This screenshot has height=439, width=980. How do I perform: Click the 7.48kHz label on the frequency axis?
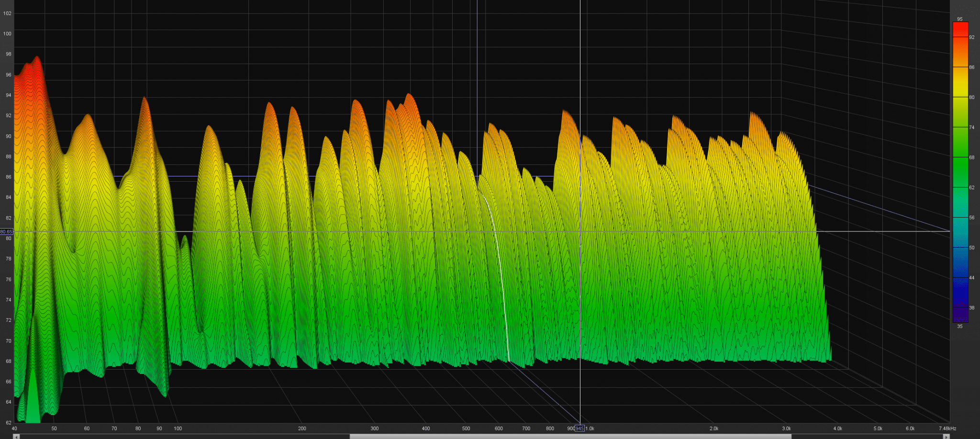pyautogui.click(x=947, y=428)
